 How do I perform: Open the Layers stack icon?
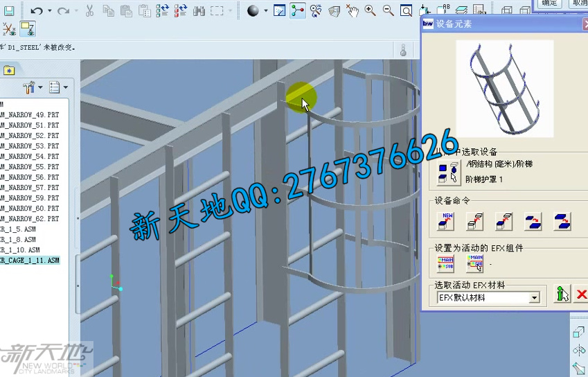coord(462,10)
